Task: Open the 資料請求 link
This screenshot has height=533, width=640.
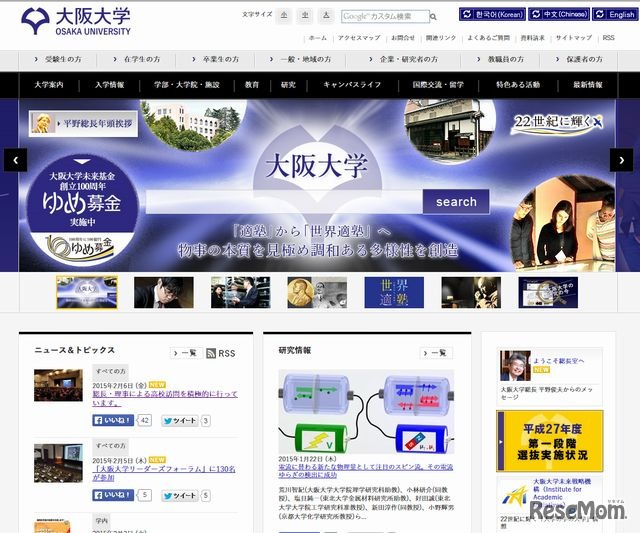Action: (532, 38)
